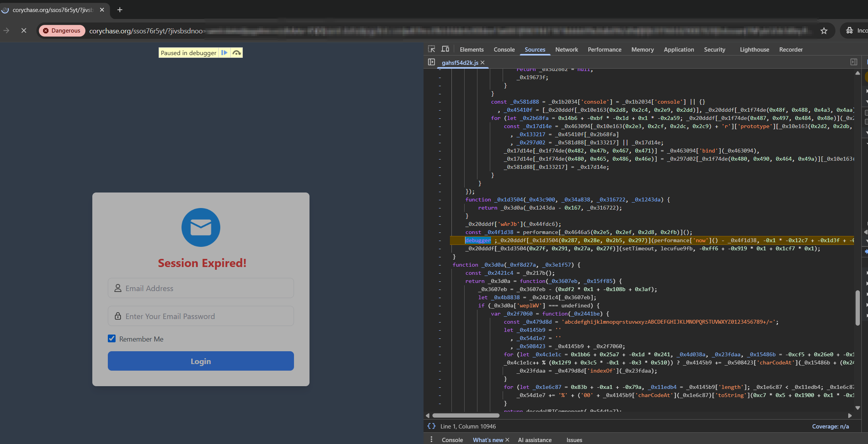Open the Coverage: n/a link
The image size is (868, 444).
click(x=830, y=426)
